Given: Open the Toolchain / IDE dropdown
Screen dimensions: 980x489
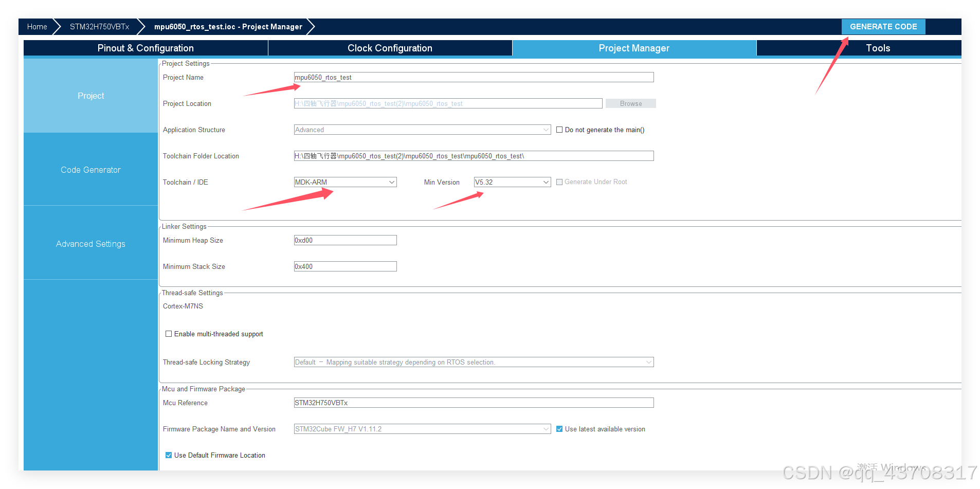Looking at the screenshot, I should click(345, 182).
